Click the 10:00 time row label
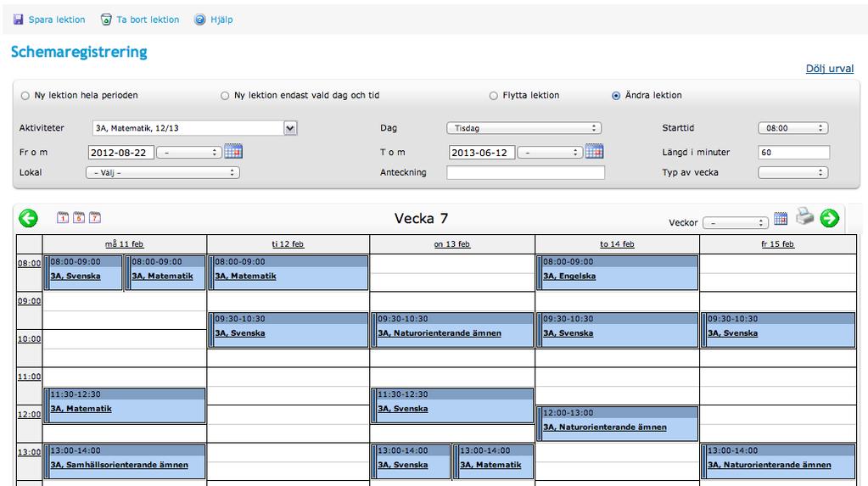Viewport: 868px width, 486px height. click(x=30, y=338)
